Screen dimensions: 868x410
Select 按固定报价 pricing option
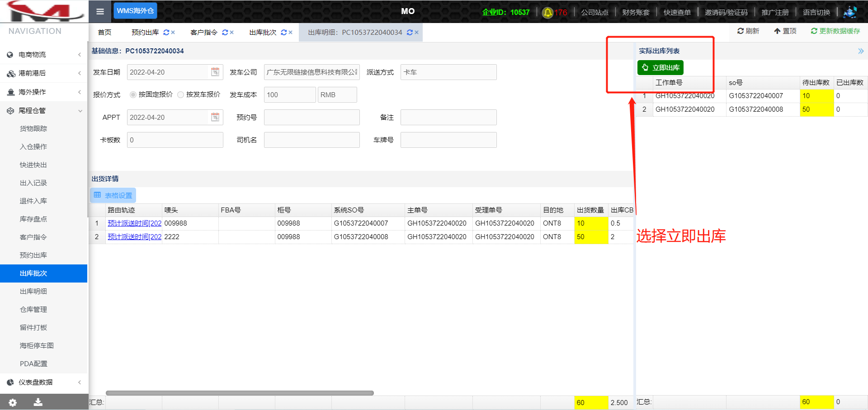[133, 94]
